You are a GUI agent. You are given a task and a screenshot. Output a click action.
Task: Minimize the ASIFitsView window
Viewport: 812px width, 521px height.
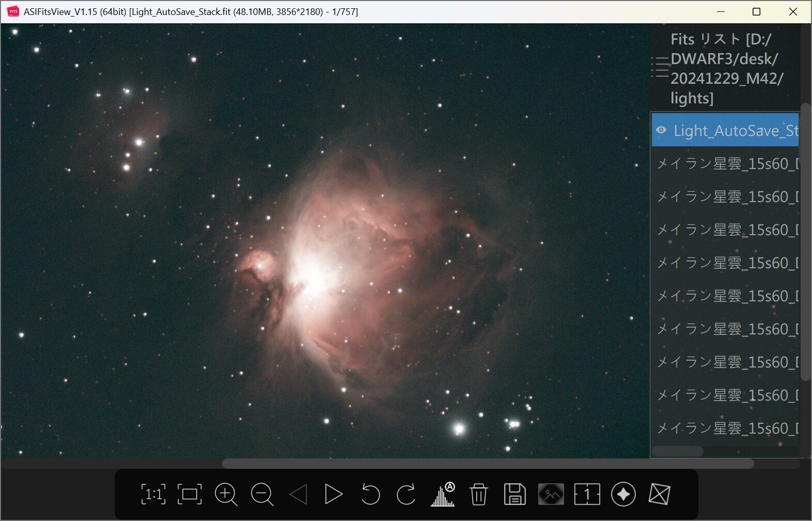[721, 11]
